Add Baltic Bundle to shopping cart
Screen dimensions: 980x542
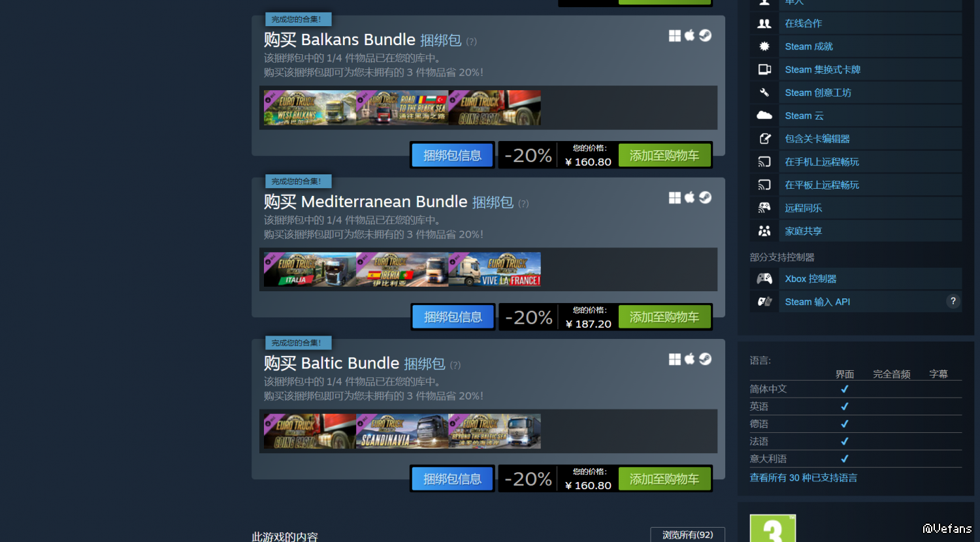[664, 479]
